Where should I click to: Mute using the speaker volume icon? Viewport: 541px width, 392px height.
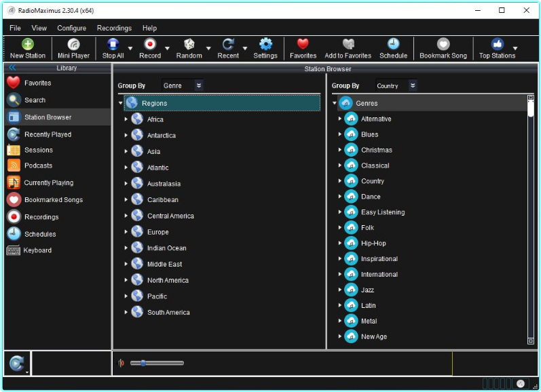click(x=121, y=363)
